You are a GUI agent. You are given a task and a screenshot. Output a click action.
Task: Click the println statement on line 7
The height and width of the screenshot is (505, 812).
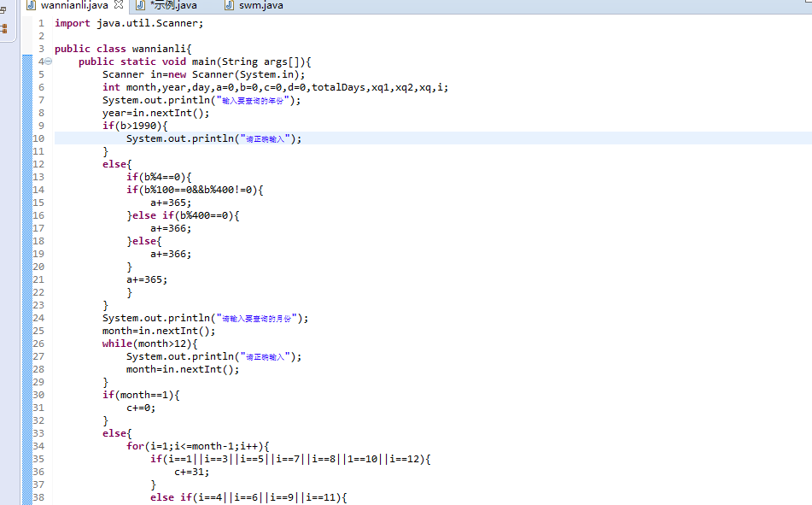tap(202, 100)
